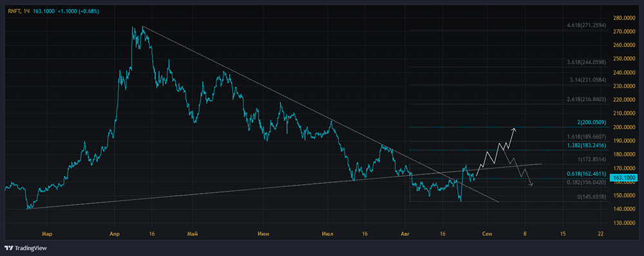
Task: Click the 16 date label between Авг and Сен
Action: 442,234
